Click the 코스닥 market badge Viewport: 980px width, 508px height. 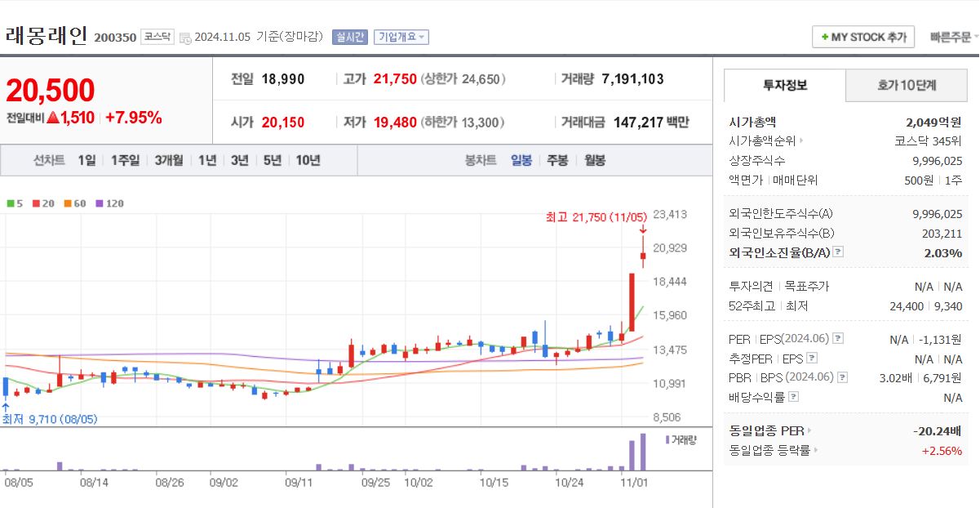[x=157, y=37]
